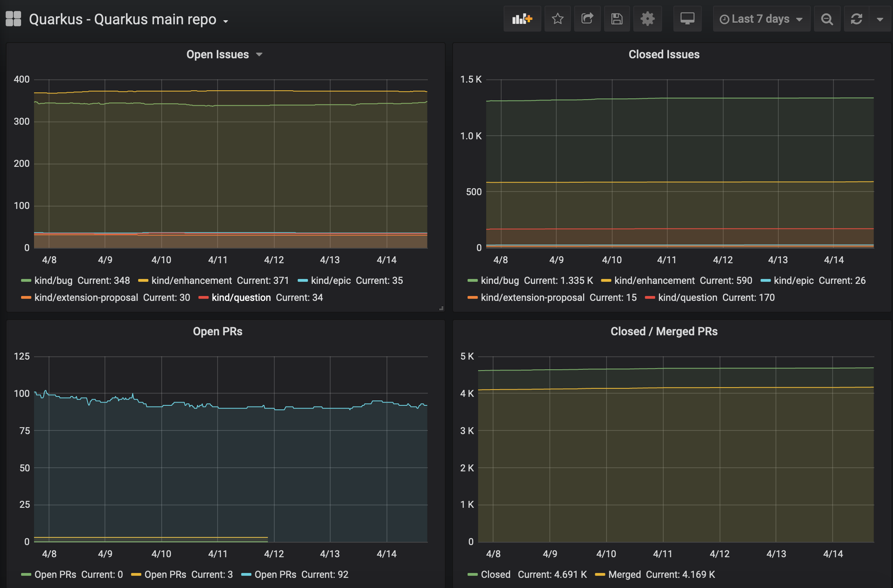
Task: Save the dashboard with floppy icon
Action: pos(617,19)
